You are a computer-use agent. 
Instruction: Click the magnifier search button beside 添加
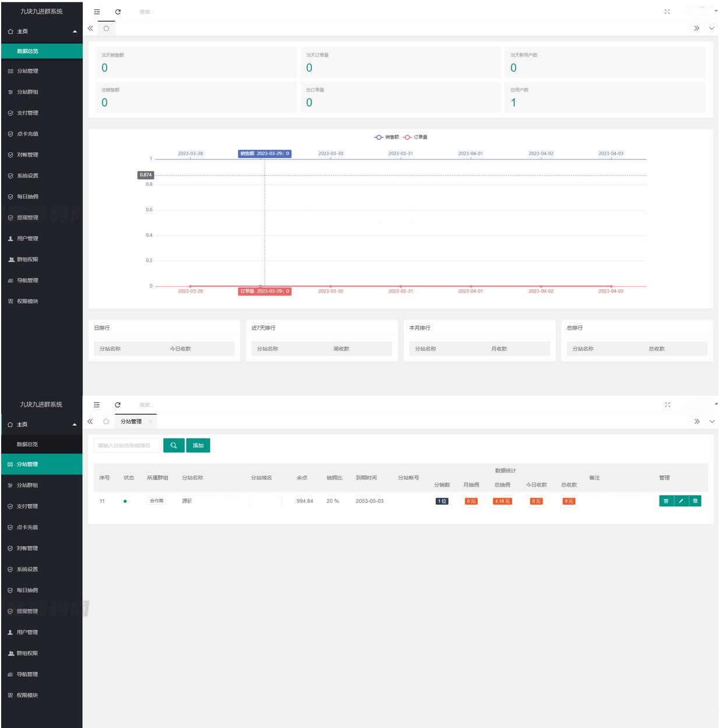[174, 446]
